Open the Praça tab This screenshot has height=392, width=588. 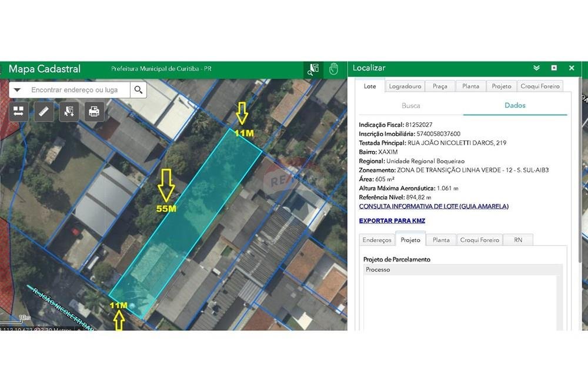tap(440, 86)
